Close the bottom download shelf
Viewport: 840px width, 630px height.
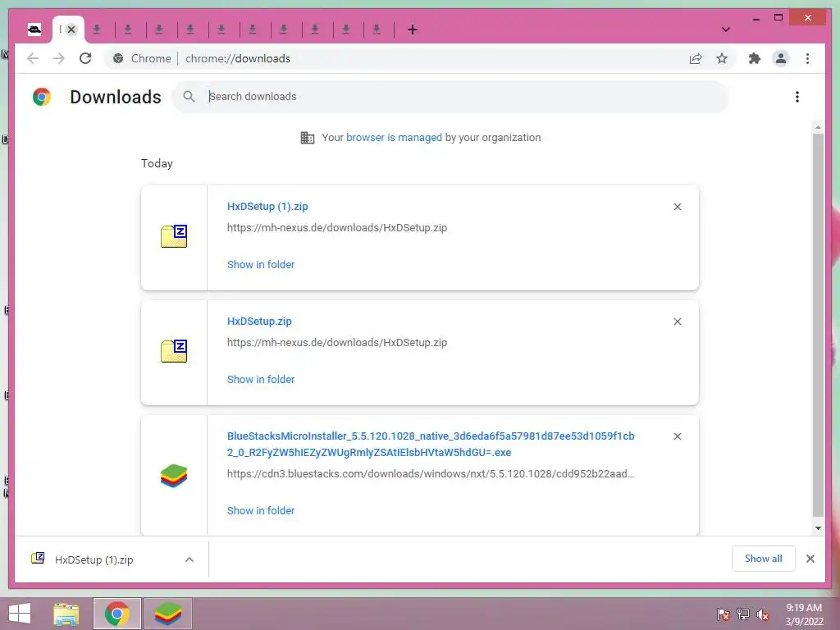pos(810,559)
